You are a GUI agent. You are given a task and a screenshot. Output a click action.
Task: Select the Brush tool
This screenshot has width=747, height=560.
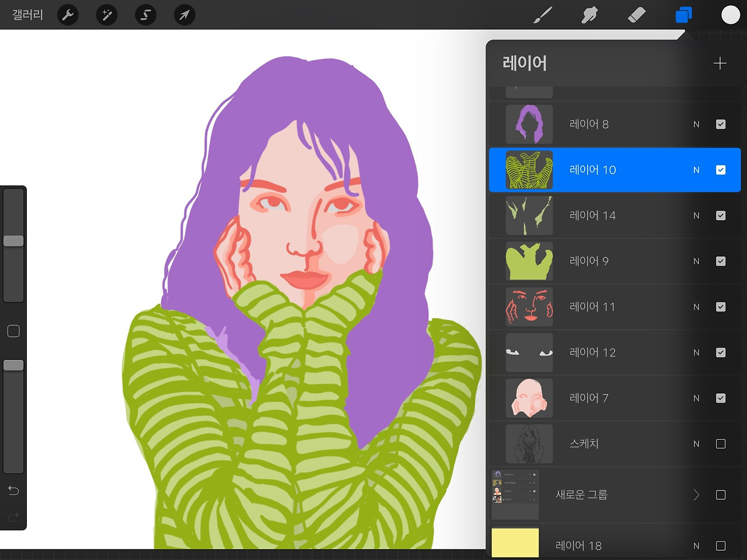pyautogui.click(x=543, y=16)
